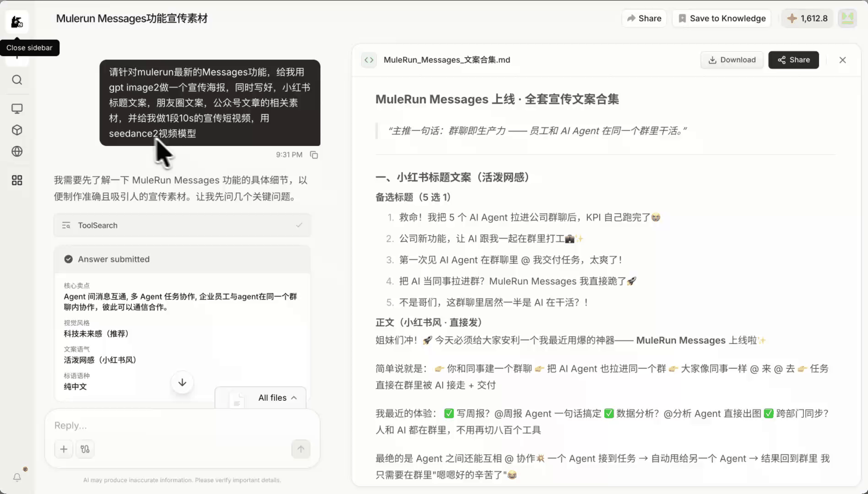Screen dimensions: 868x494
Task: Close the file preview panel
Action: tap(842, 60)
